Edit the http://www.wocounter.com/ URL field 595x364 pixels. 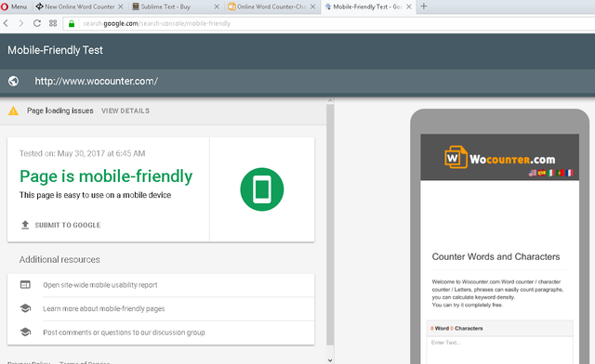pos(97,81)
